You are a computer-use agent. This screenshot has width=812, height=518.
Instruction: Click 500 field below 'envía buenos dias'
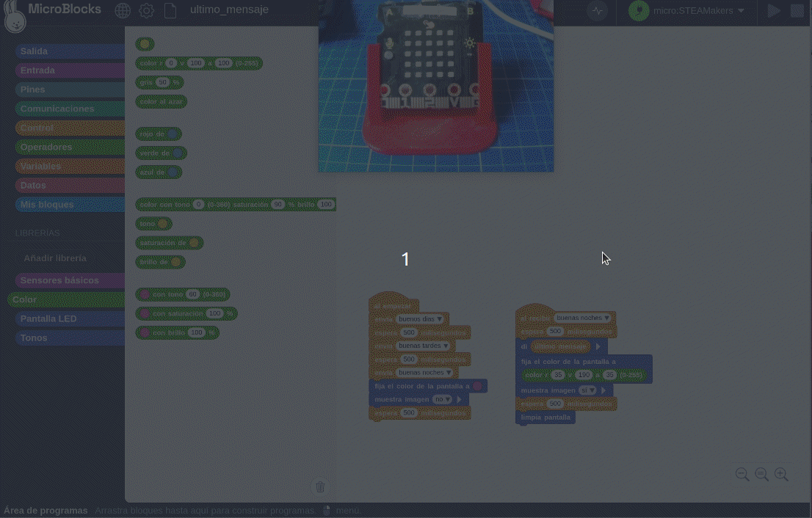409,332
